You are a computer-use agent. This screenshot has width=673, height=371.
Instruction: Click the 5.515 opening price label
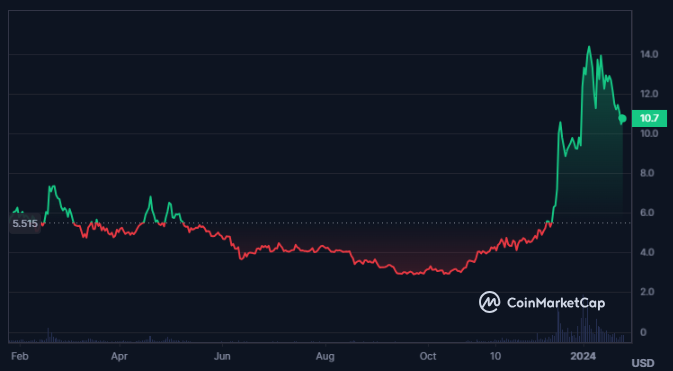point(25,223)
